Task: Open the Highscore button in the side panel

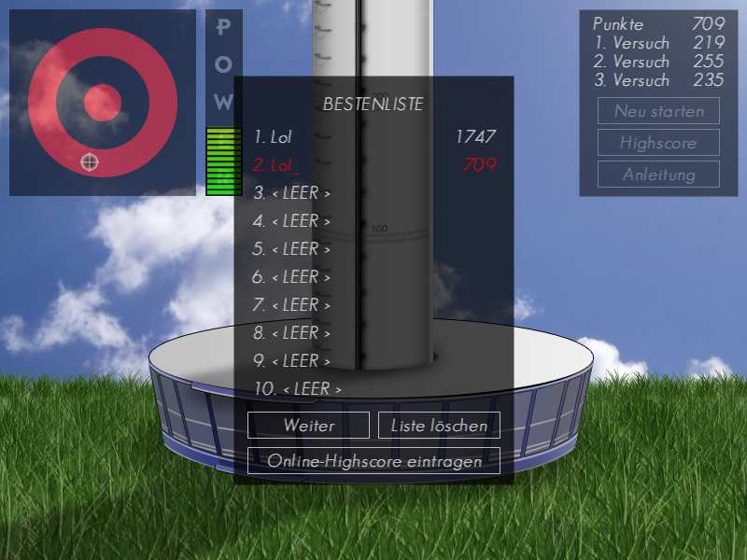Action: click(658, 143)
